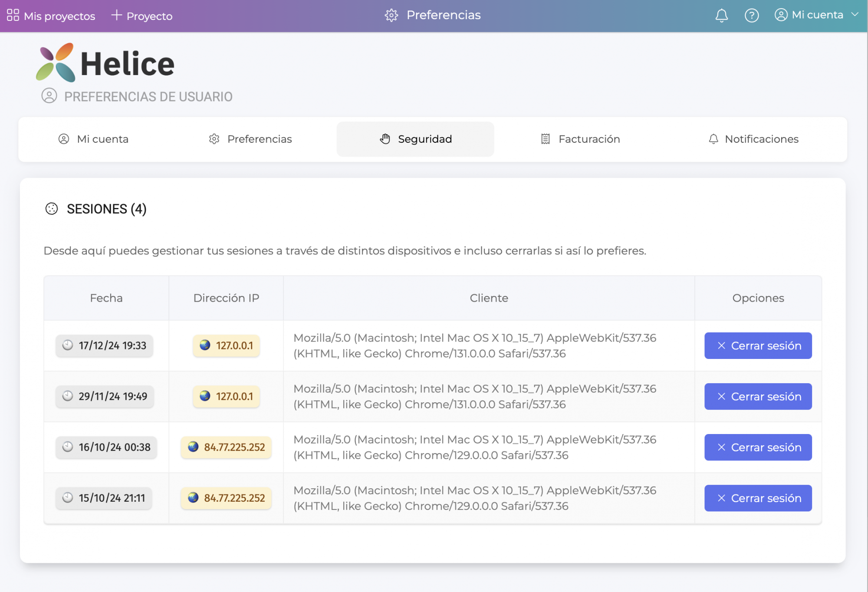Open the notifications bell in top bar
Viewport: 868px width, 592px height.
pos(721,16)
